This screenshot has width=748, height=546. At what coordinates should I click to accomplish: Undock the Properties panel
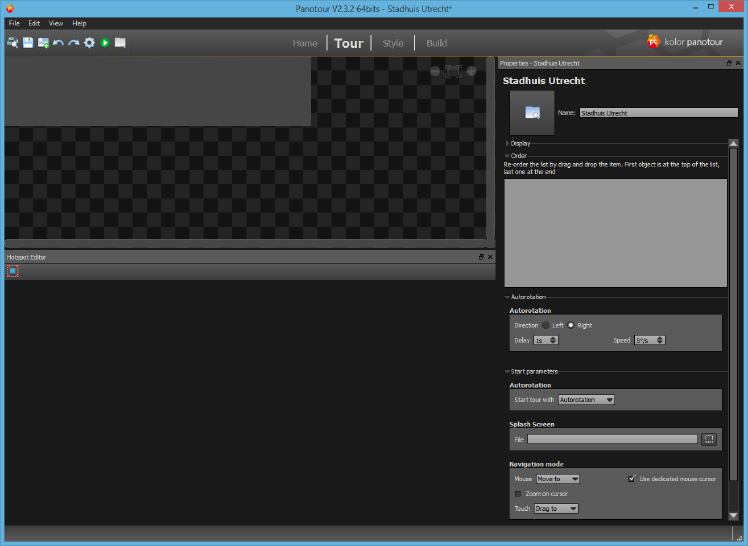(729, 63)
